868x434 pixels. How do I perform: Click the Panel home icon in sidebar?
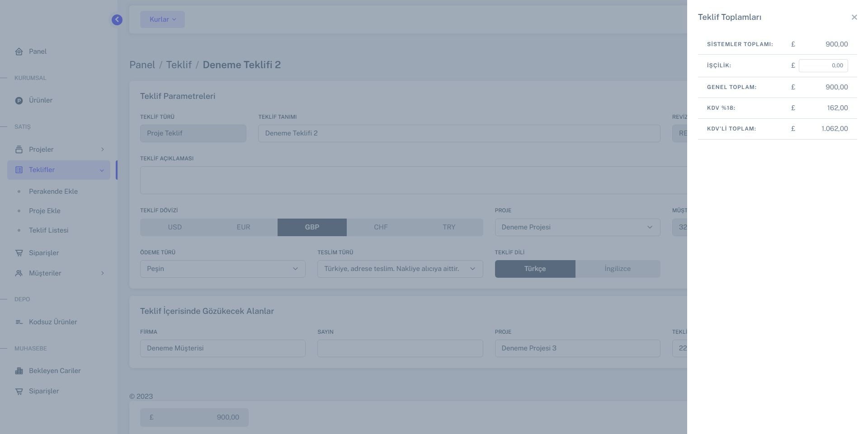point(19,51)
